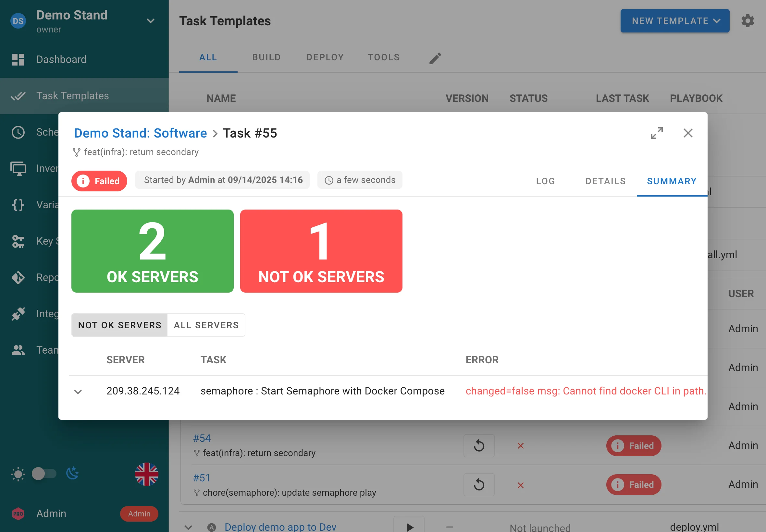
Task: Click the UK flag language icon
Action: 146,474
